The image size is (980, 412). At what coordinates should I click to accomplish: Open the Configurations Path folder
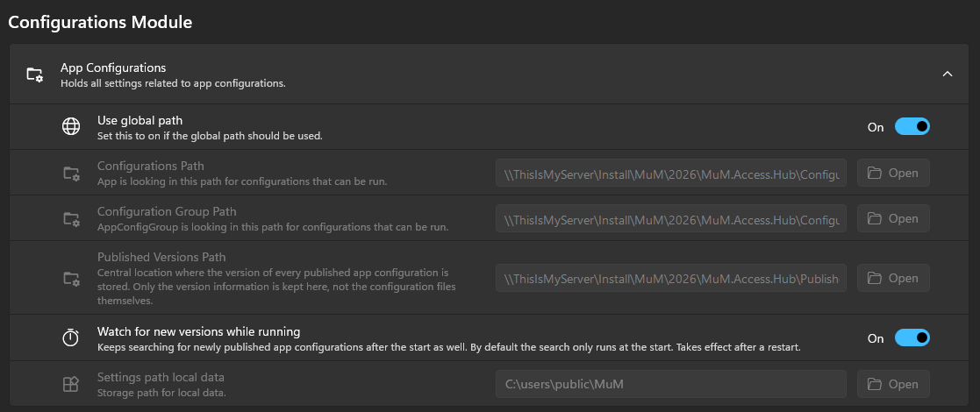click(892, 173)
